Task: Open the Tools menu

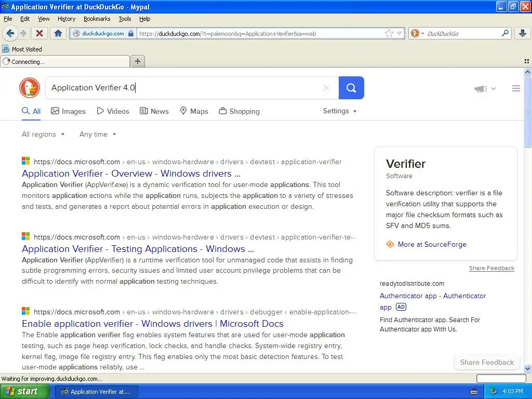Action: pos(125,19)
